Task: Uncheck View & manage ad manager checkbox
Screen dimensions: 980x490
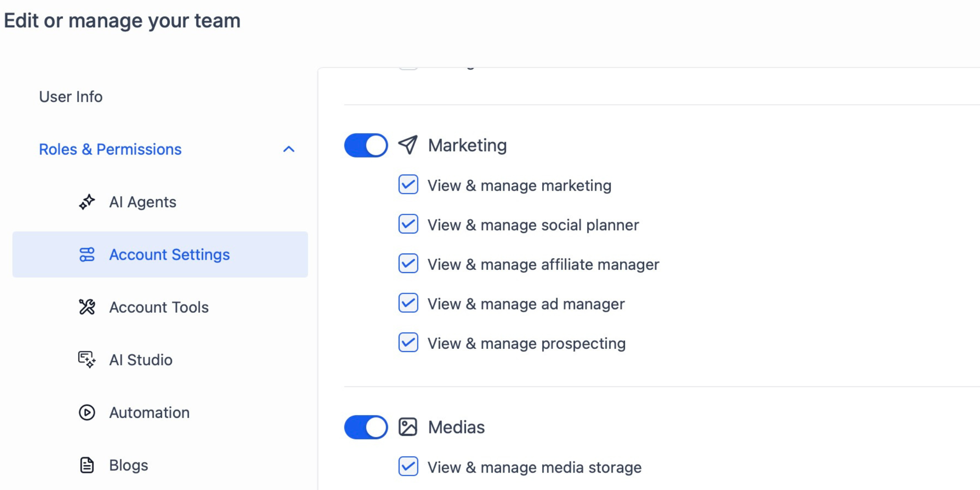Action: click(x=408, y=303)
